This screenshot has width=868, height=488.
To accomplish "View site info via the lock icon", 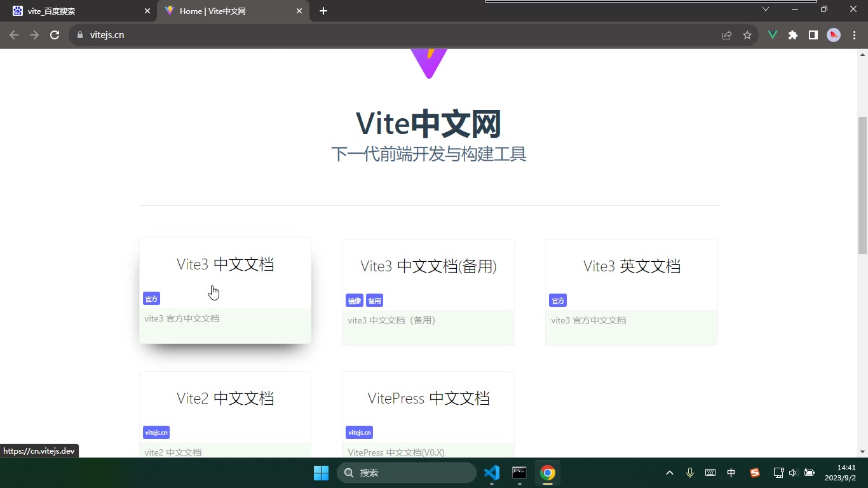I will 80,35.
